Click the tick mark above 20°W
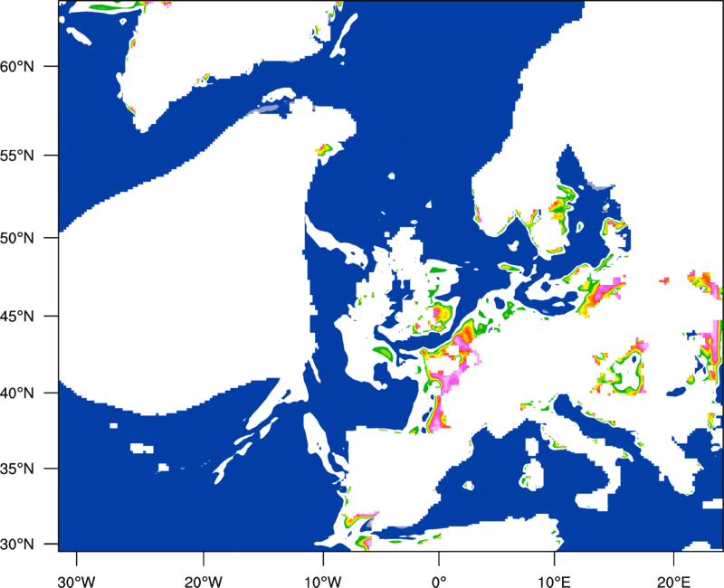The height and width of the screenshot is (588, 724). [x=204, y=558]
